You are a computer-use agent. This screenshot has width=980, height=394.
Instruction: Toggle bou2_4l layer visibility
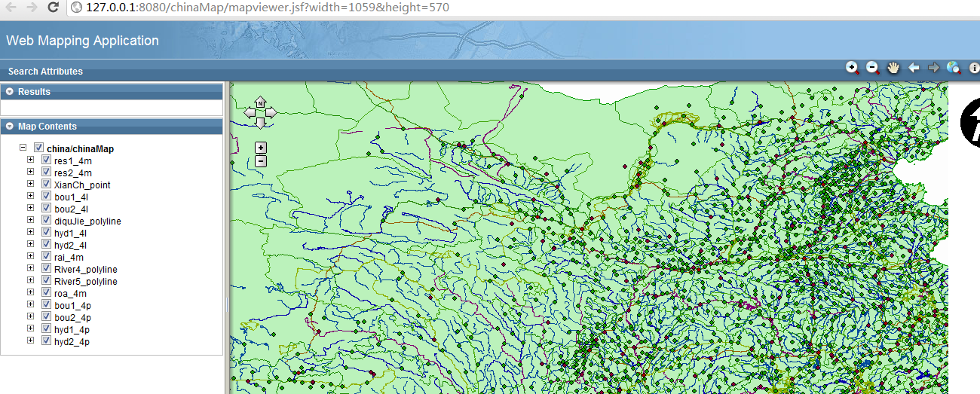pyautogui.click(x=46, y=209)
